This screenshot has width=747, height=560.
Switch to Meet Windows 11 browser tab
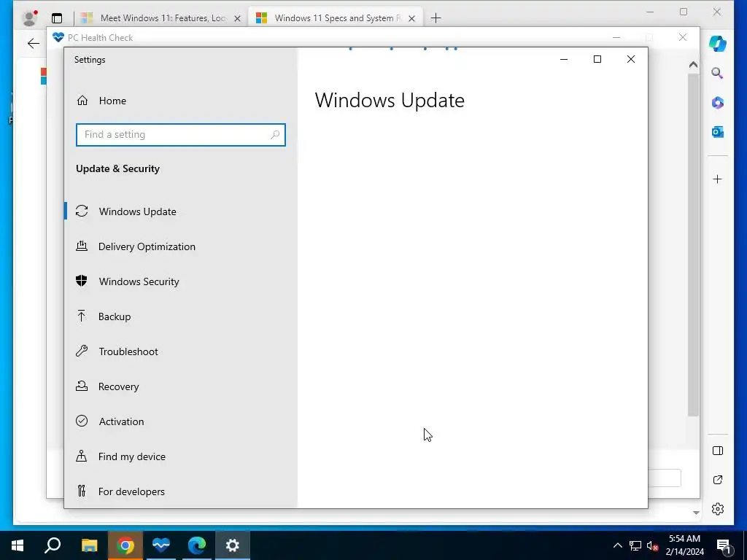[x=161, y=18]
